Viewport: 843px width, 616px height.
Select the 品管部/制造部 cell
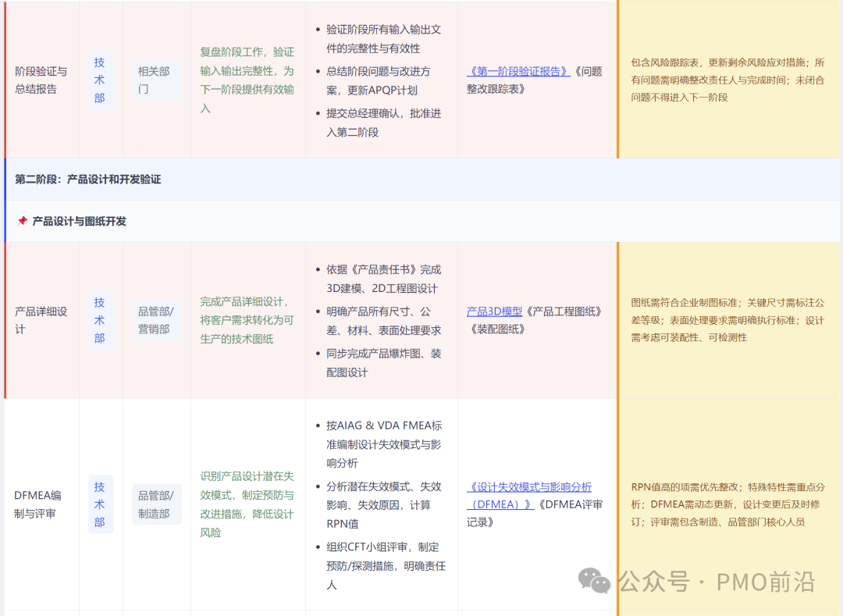156,504
